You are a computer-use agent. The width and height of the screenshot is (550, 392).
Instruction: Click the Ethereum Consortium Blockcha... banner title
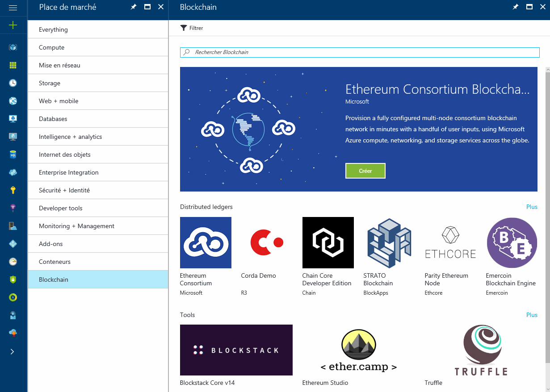(x=437, y=89)
